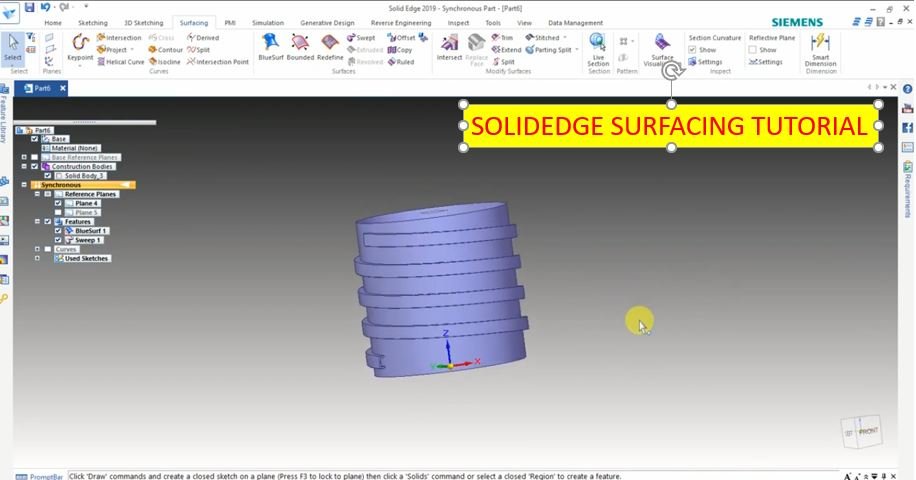Image resolution: width=916 pixels, height=480 pixels.
Task: Enable Reflective Plane Show checkbox
Action: [753, 50]
